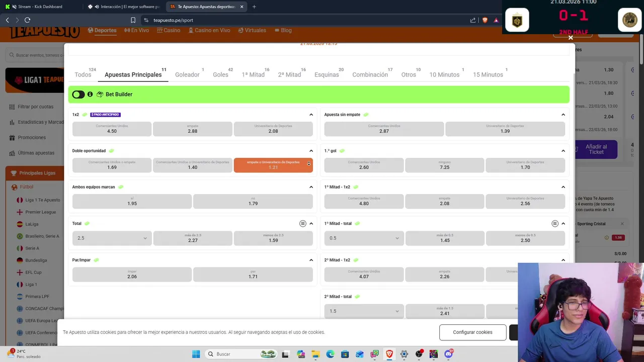Choose 'sí' at 1.95 for both teams score
The height and width of the screenshot is (362, 644).
pyautogui.click(x=132, y=201)
